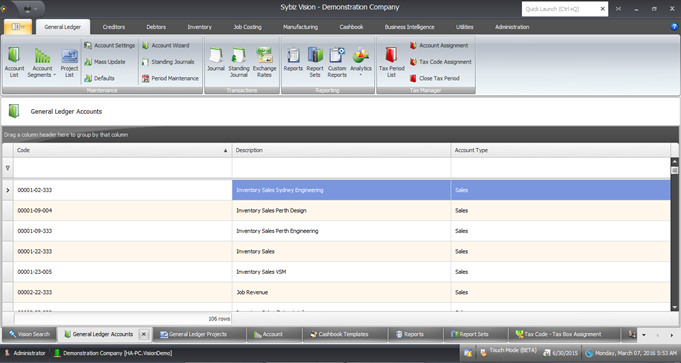Screen dimensions: 681x363
Task: Open the Reports ribbon icon
Action: coord(293,59)
